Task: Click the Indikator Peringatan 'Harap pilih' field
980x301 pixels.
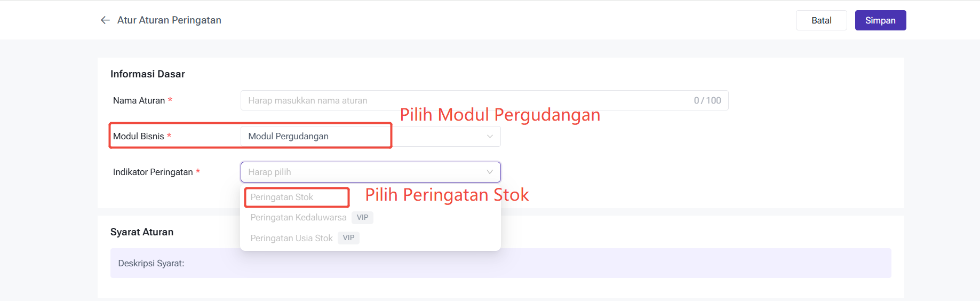Action: point(363,172)
